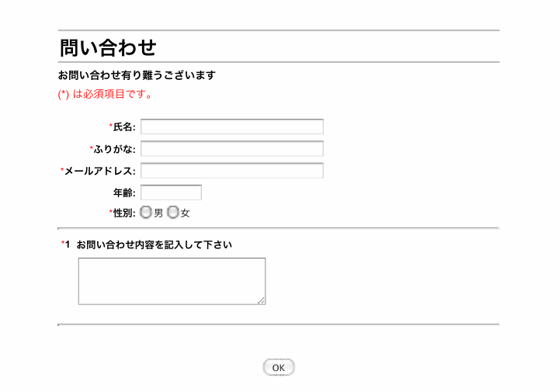Click the 問い合わせ page heading
Screen dimensions: 559x392
coord(108,47)
